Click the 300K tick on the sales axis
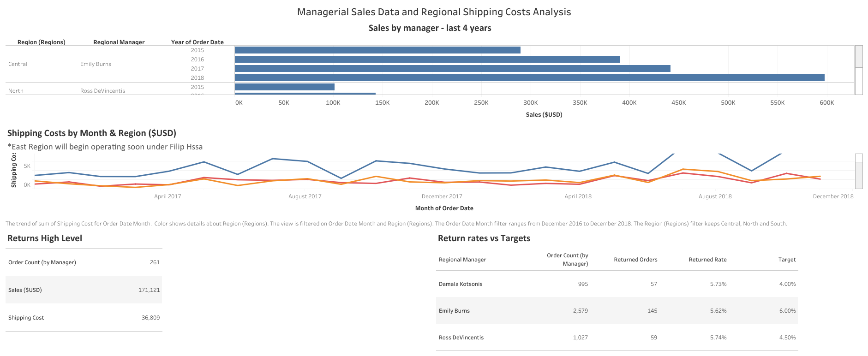This screenshot has width=868, height=356. [531, 103]
